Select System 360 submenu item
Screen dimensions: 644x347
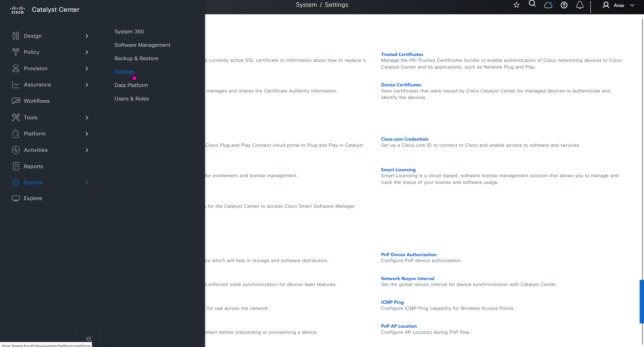tap(129, 31)
